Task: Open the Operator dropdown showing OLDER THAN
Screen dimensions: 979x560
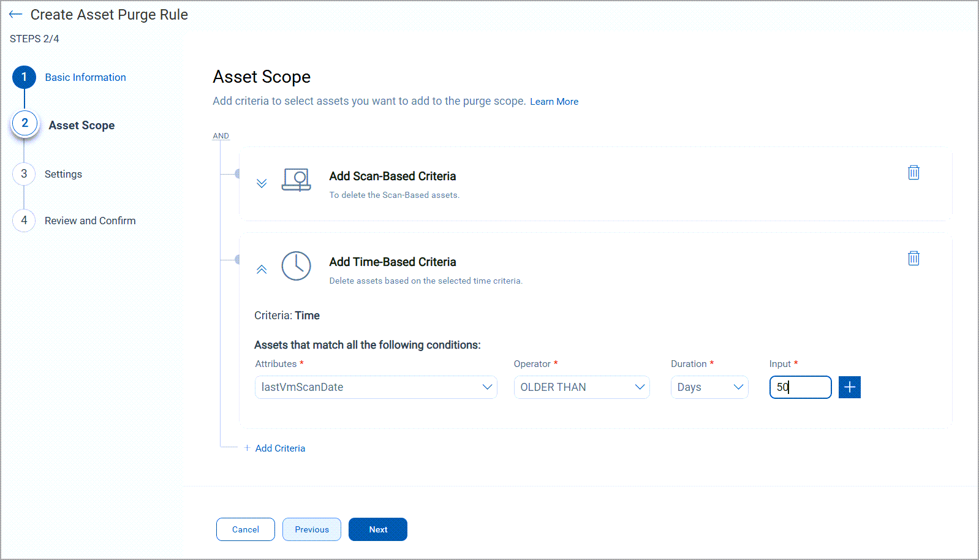Action: [x=581, y=387]
